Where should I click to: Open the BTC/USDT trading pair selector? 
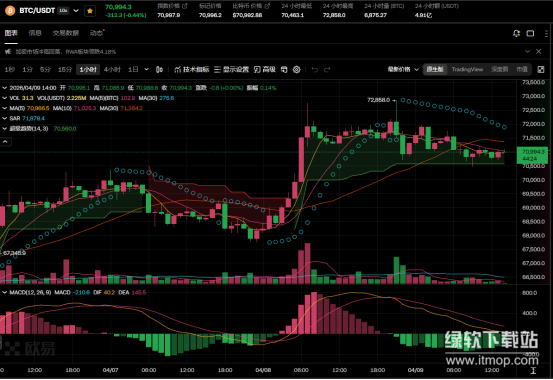click(76, 11)
